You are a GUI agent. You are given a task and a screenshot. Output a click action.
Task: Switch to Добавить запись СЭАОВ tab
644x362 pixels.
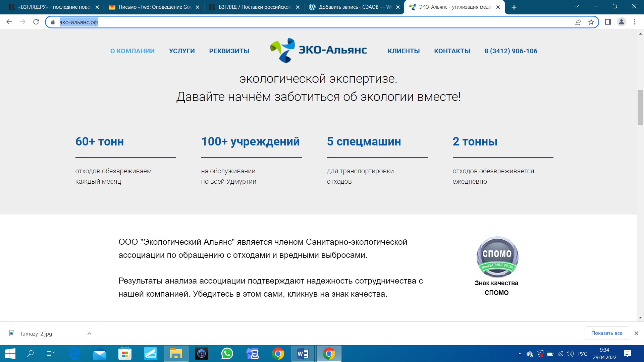click(355, 7)
